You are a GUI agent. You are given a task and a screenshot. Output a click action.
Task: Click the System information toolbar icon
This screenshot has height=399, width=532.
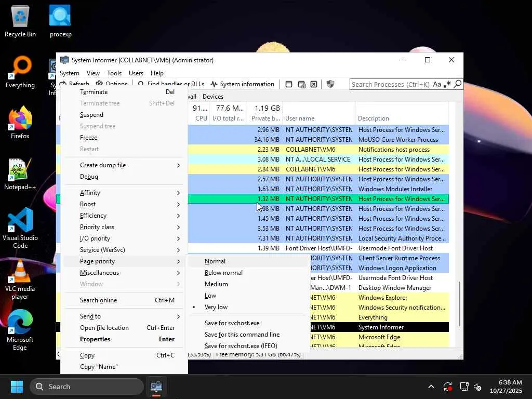point(214,84)
